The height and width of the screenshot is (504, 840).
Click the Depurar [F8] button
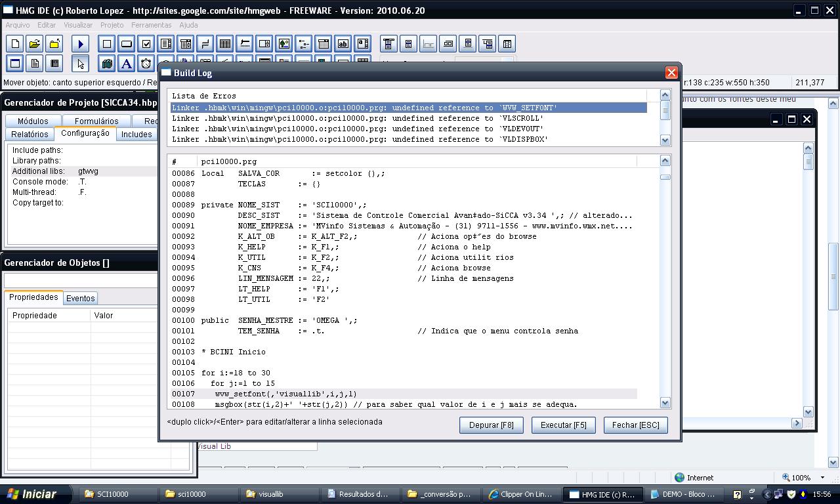(x=492, y=425)
